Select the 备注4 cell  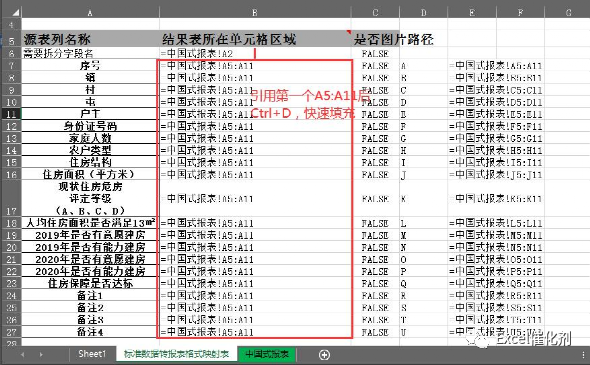90,332
